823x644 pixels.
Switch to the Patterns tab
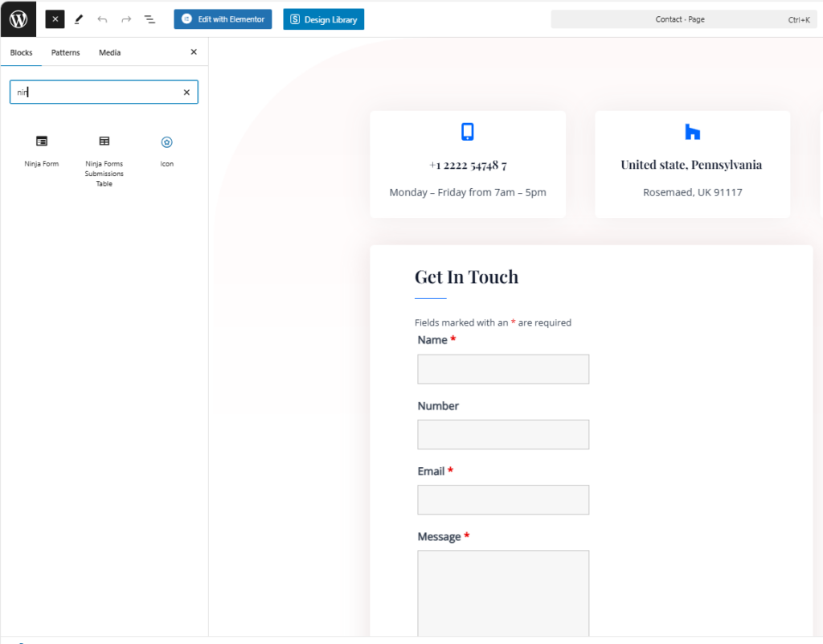(x=66, y=52)
